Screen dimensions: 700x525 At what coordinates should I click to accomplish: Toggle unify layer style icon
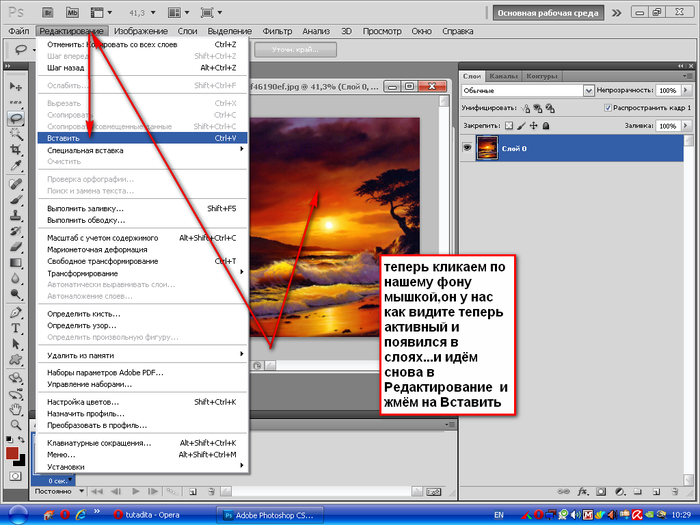coord(550,108)
